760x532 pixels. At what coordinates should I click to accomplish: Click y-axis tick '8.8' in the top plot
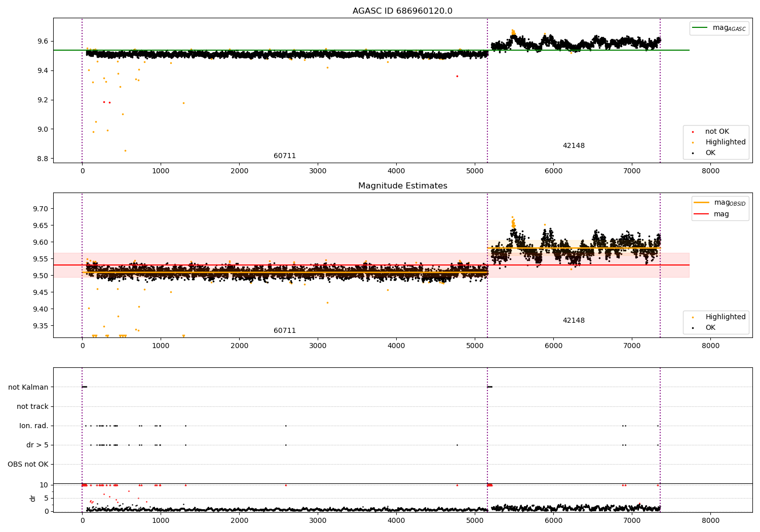pos(42,159)
